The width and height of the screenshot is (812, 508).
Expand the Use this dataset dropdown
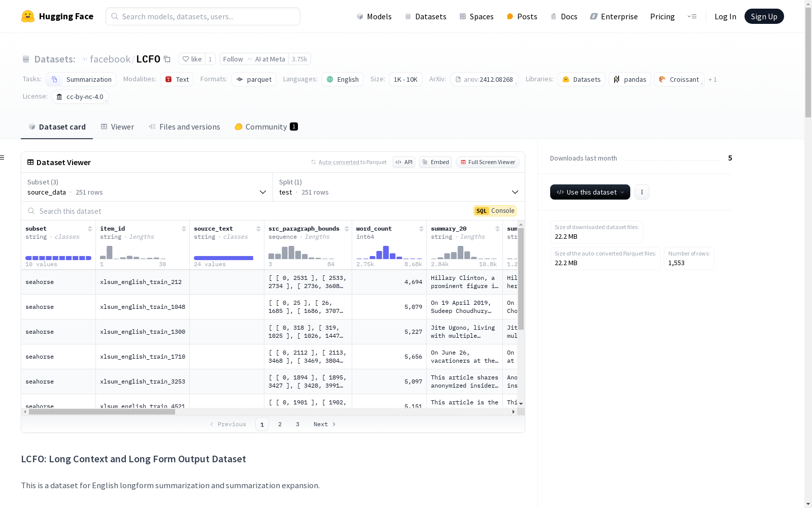click(x=590, y=192)
